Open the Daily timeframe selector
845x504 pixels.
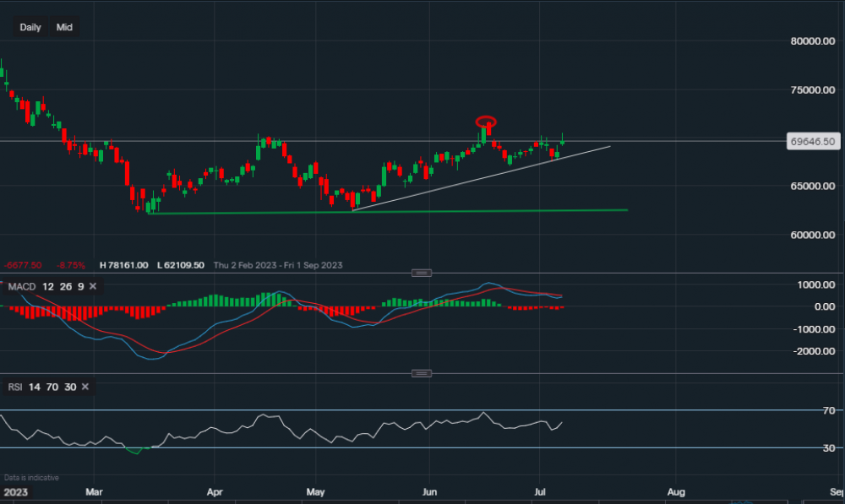pyautogui.click(x=30, y=27)
